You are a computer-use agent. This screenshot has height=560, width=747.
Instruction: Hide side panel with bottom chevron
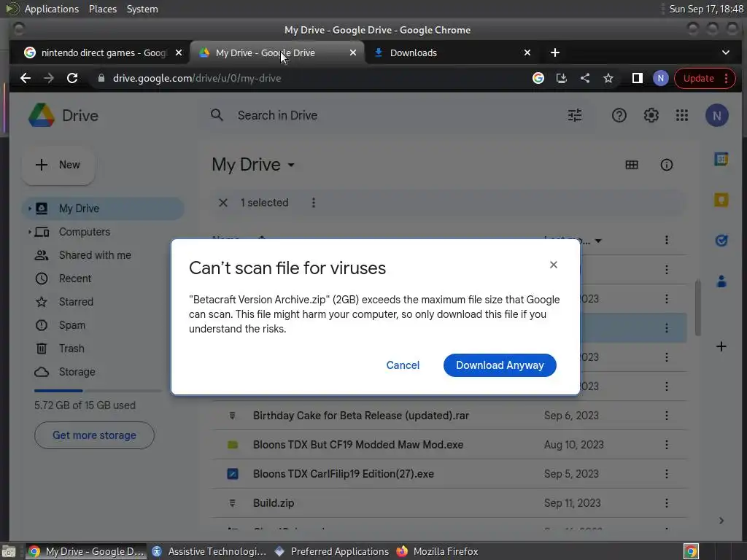coord(721,521)
